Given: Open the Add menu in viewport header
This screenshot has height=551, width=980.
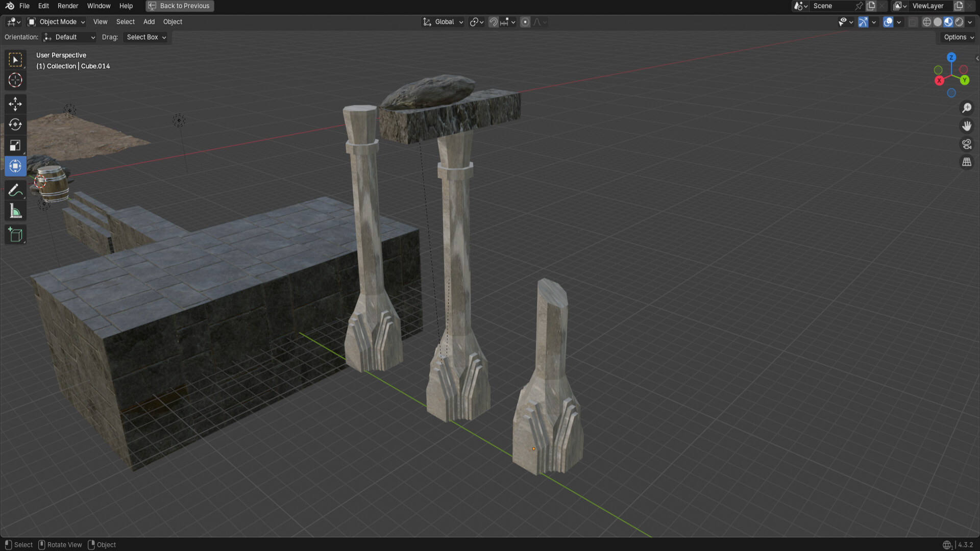Looking at the screenshot, I should pos(149,22).
